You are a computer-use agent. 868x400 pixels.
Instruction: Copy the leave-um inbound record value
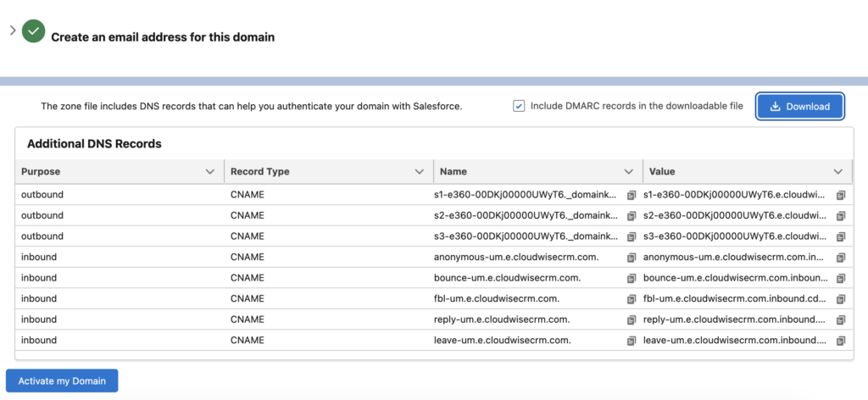pyautogui.click(x=840, y=341)
